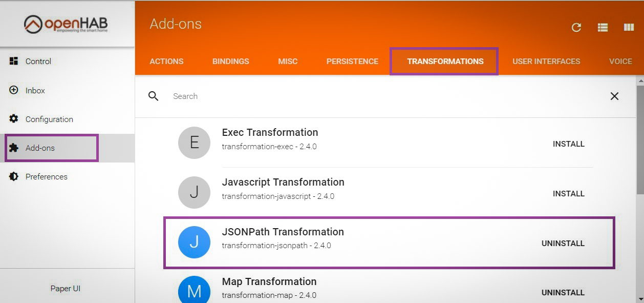Click the scrollbar down arrow
644x303 pixels.
click(x=640, y=298)
